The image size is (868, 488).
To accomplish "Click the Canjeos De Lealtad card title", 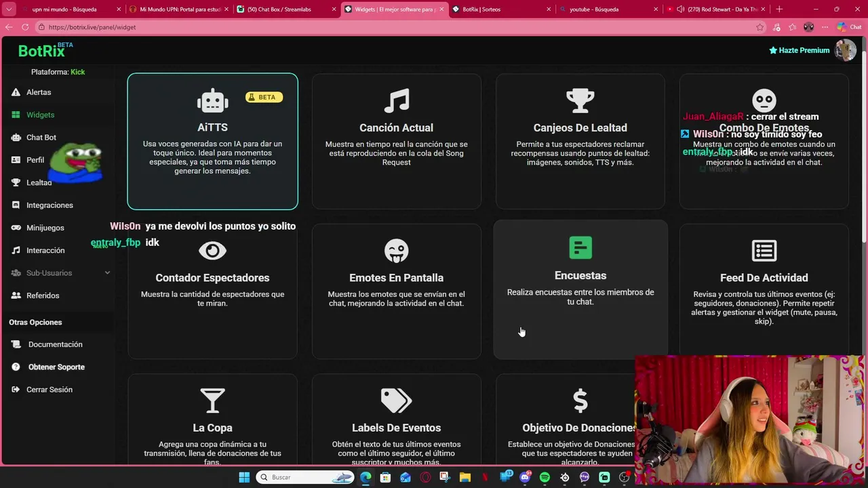I will (580, 127).
